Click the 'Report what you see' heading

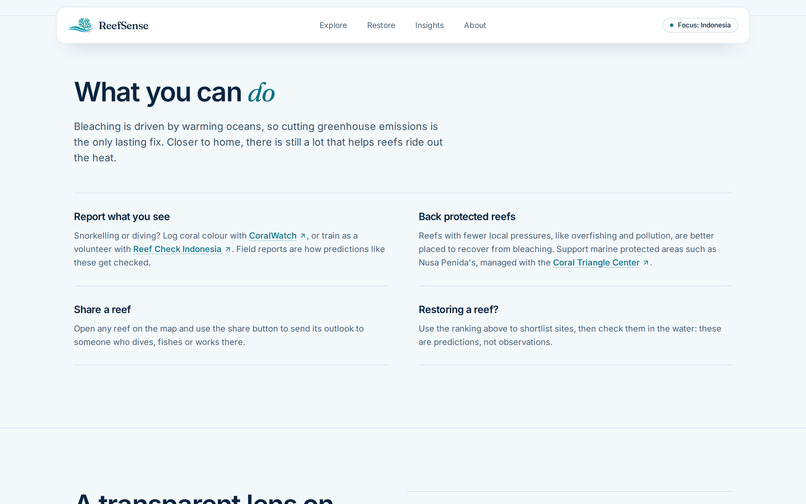[x=122, y=217]
